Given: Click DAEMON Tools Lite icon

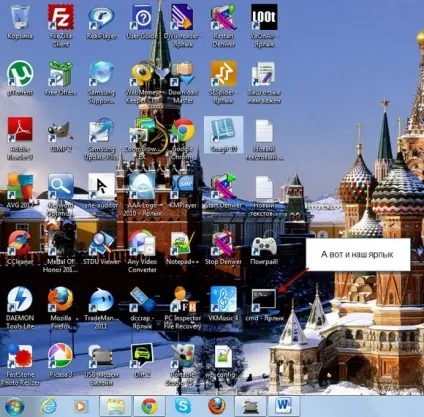Looking at the screenshot, I should tap(20, 299).
